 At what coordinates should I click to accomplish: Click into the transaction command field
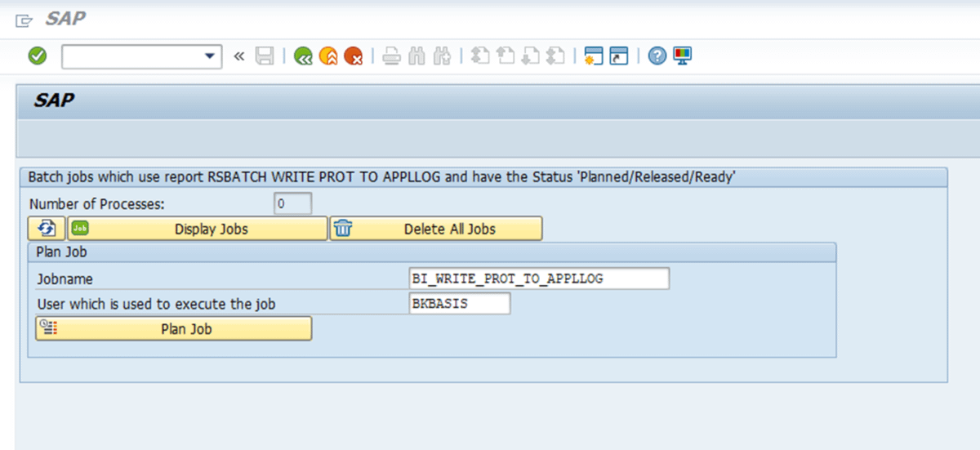tap(131, 56)
